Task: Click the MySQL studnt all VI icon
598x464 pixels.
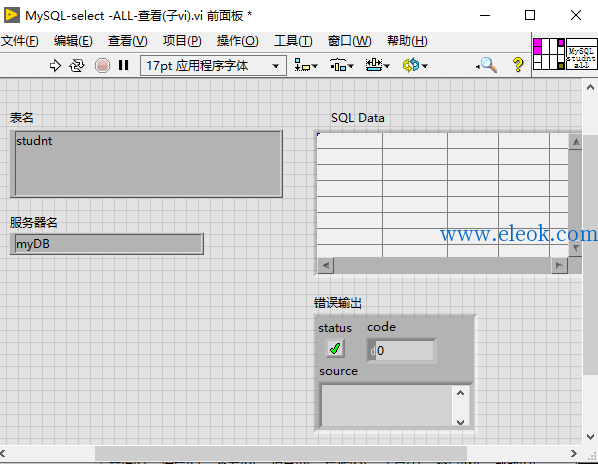Action: [581, 54]
